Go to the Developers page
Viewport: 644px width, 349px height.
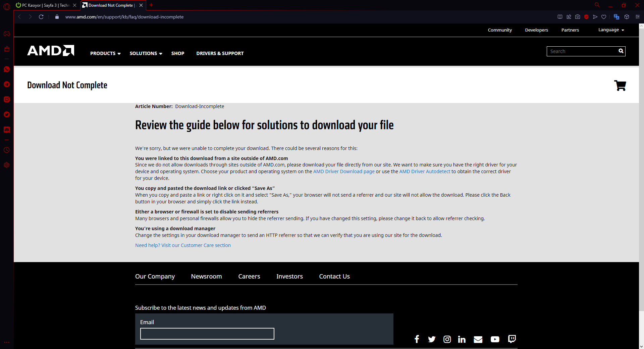pos(537,30)
